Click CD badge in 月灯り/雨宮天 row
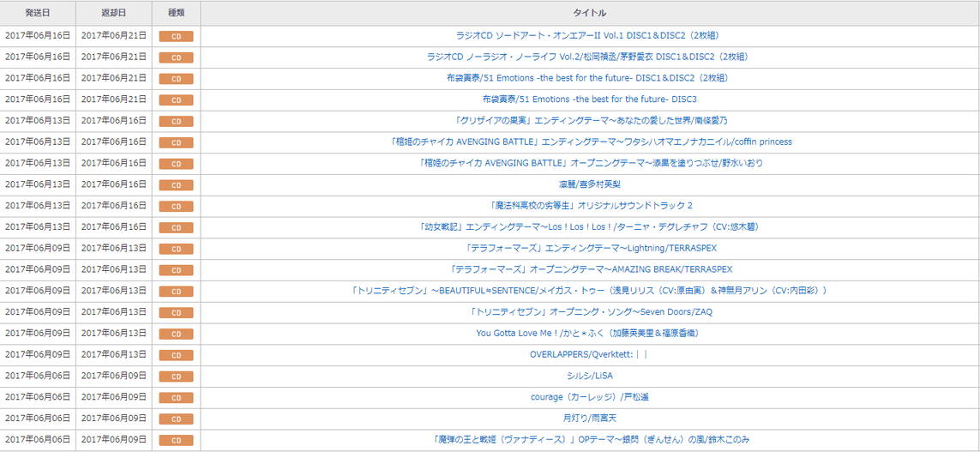Viewport: 980px width, 452px height. [x=177, y=419]
